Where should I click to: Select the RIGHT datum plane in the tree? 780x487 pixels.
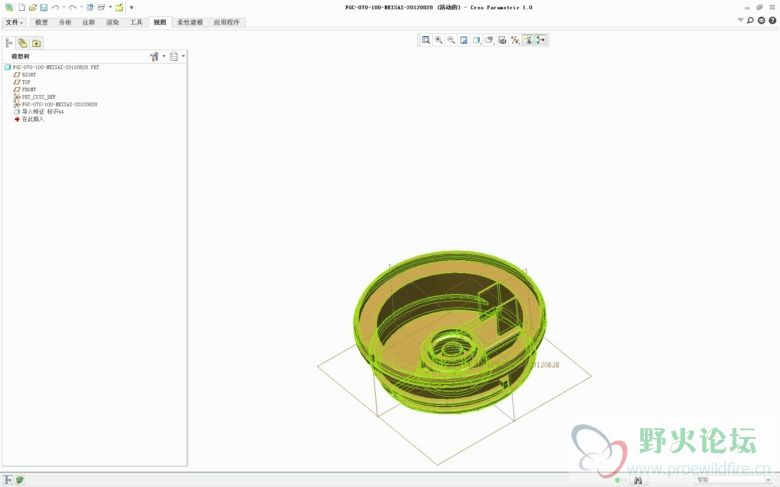pos(25,75)
